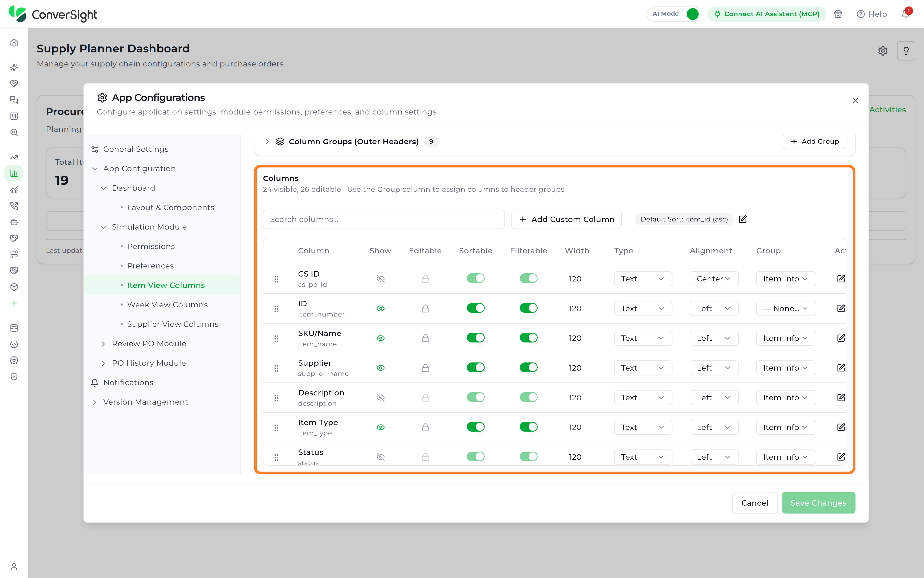
Task: Open the Help link
Action: (x=872, y=14)
